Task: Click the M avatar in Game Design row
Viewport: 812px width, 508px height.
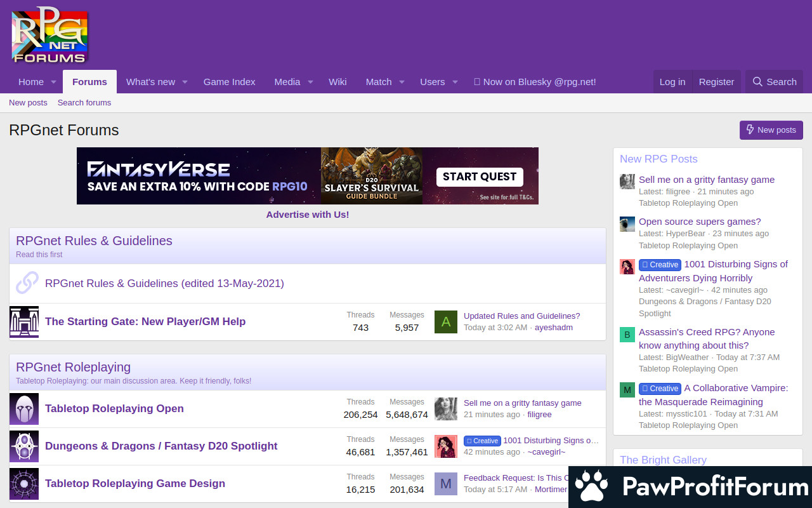Action: [446, 484]
